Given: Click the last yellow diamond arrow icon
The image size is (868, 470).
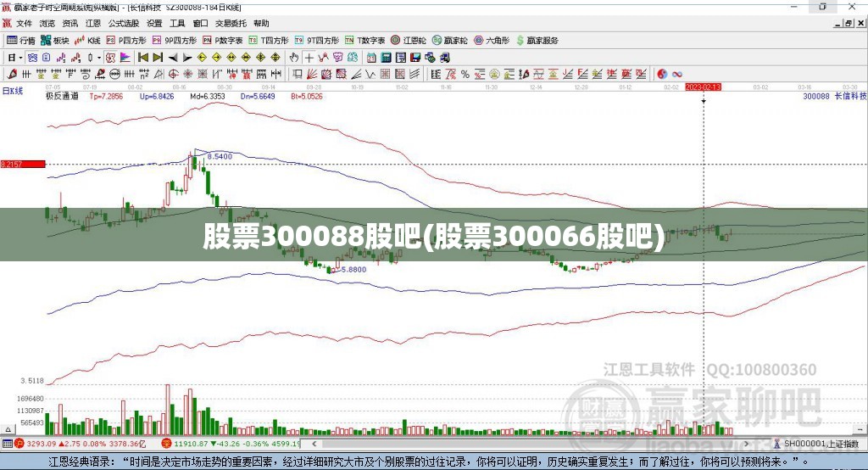Looking at the screenshot, I should 275,57.
